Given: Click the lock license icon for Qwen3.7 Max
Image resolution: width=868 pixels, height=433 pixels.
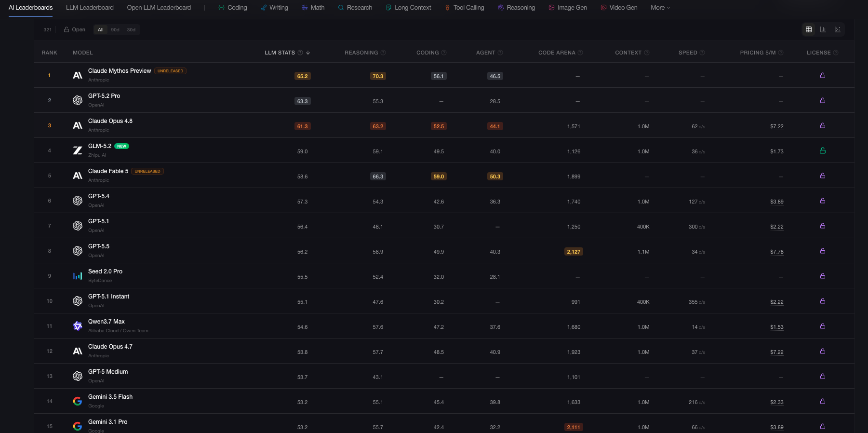Looking at the screenshot, I should [x=823, y=326].
